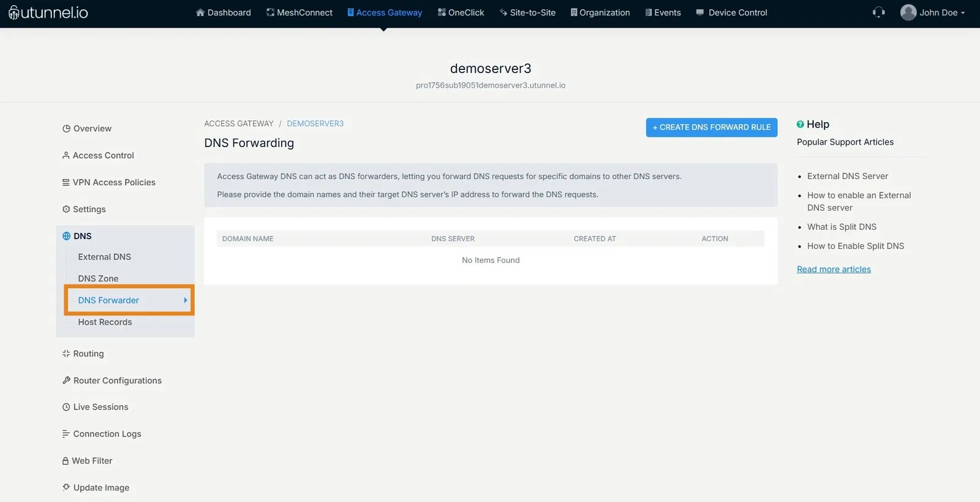This screenshot has height=502, width=980.
Task: Open the External DNS Server help article
Action: tap(848, 176)
